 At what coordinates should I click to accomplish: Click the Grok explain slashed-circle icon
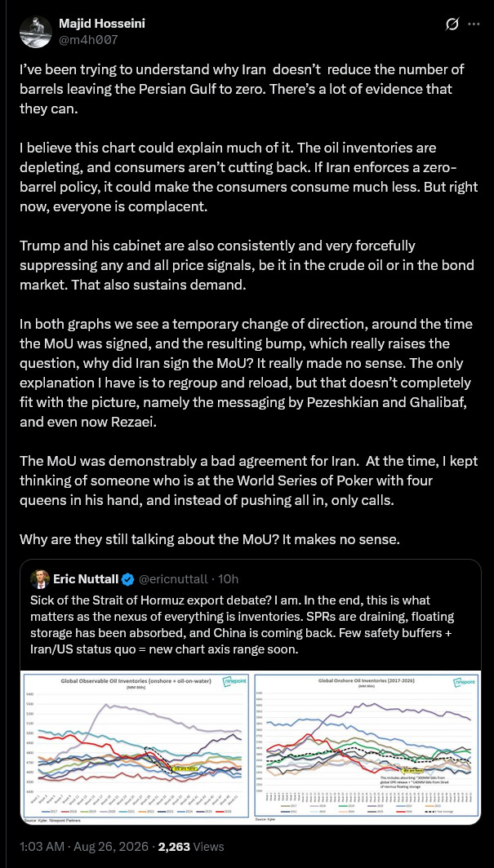click(x=452, y=24)
